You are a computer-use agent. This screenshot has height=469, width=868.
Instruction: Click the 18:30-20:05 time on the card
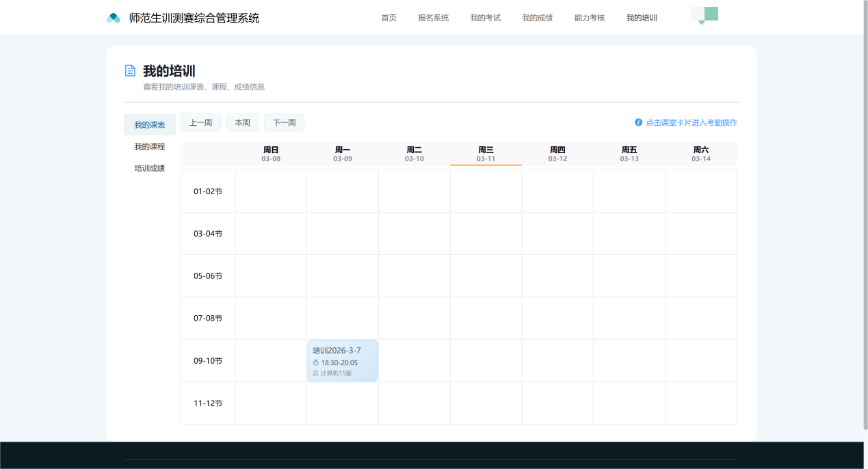click(339, 362)
